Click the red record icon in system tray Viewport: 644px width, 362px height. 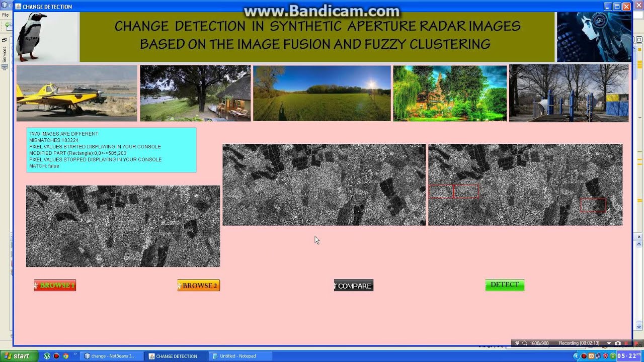(x=584, y=356)
